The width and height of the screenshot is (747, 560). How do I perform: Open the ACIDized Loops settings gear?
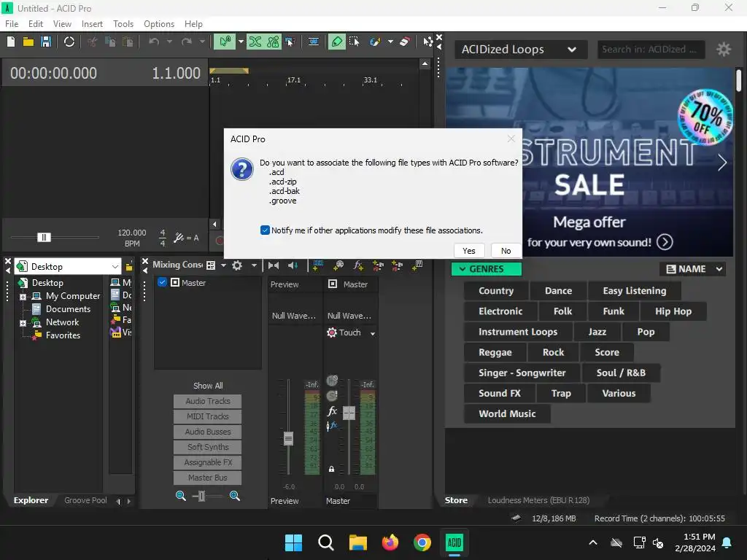724,49
